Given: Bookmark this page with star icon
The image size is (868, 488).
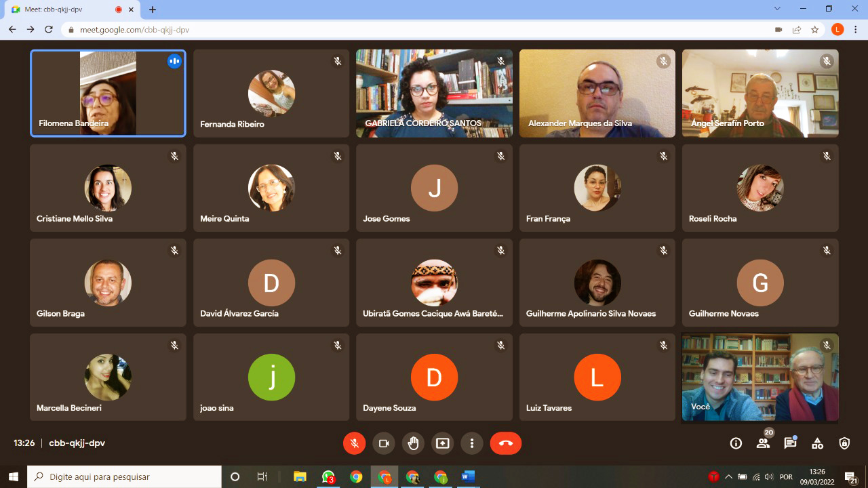Looking at the screenshot, I should [x=815, y=30].
